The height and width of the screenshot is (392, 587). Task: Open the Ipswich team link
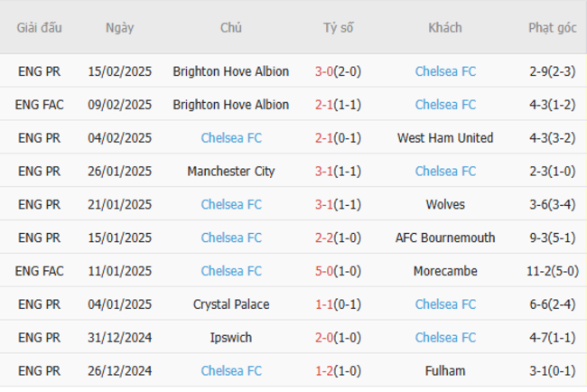231,338
